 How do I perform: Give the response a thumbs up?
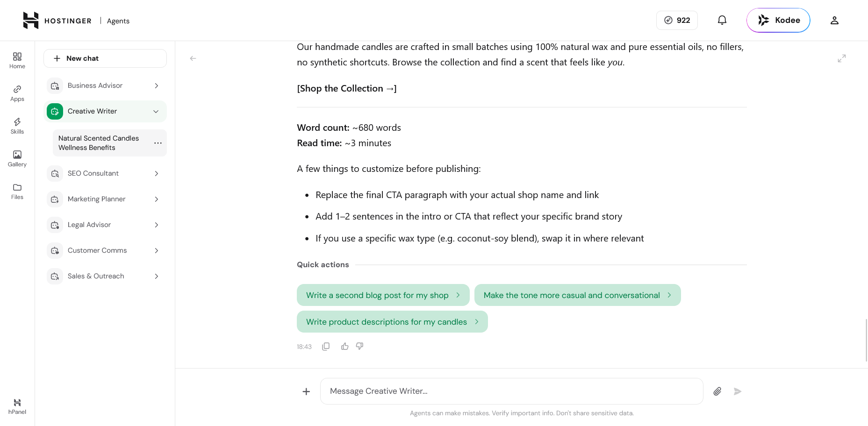click(x=345, y=346)
